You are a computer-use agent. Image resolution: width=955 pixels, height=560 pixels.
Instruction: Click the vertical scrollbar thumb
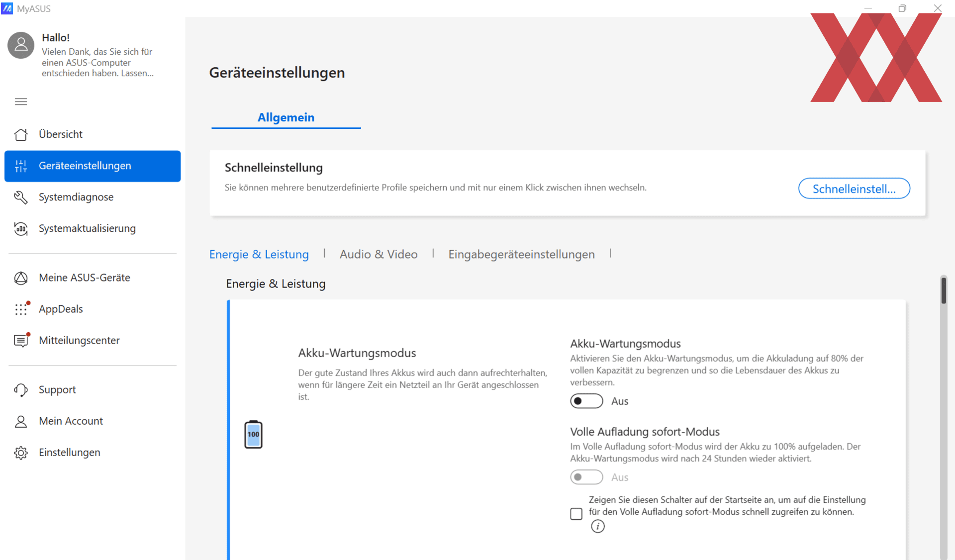point(943,290)
